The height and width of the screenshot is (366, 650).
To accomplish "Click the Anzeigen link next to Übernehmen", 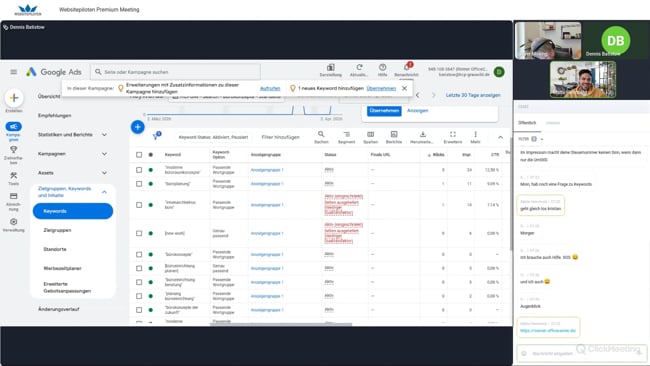I will pyautogui.click(x=417, y=111).
